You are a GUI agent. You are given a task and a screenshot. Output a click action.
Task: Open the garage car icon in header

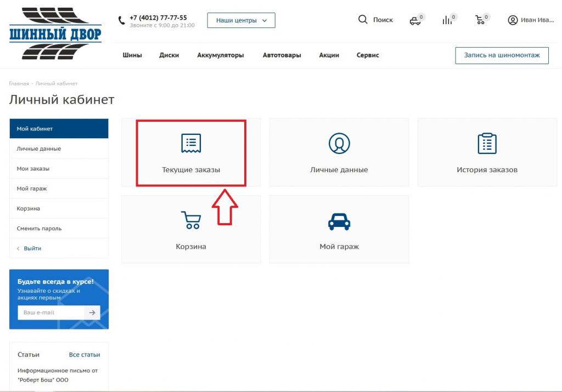coord(415,21)
